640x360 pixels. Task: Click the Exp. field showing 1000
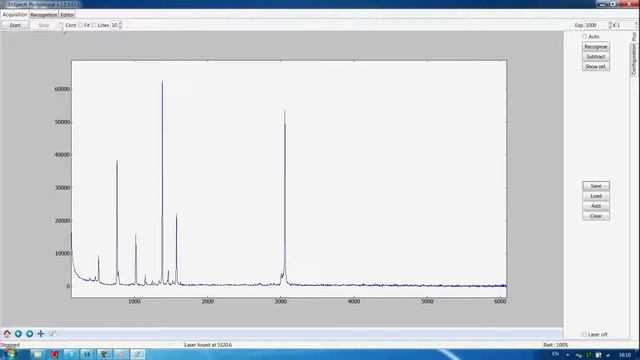point(597,25)
